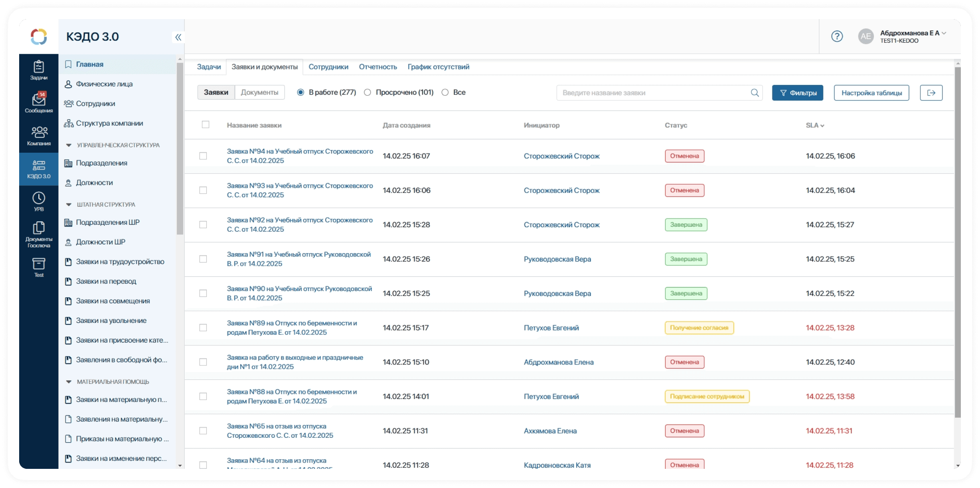The width and height of the screenshot is (980, 488).
Task: Select the Все radio button
Action: 445,92
